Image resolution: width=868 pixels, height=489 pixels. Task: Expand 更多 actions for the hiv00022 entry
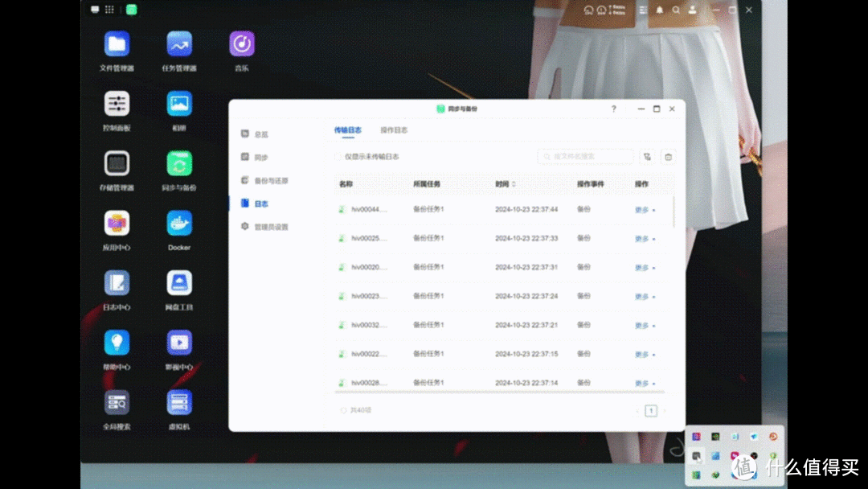coord(641,354)
